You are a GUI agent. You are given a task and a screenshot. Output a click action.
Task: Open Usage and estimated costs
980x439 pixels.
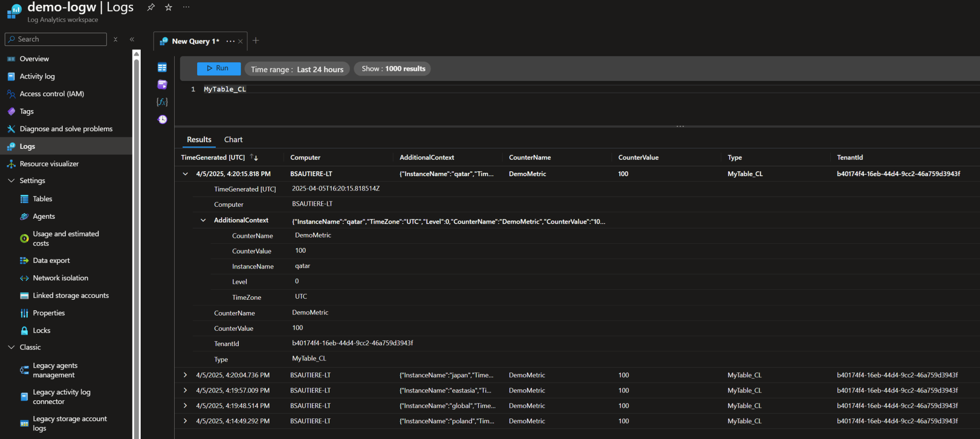click(x=66, y=238)
